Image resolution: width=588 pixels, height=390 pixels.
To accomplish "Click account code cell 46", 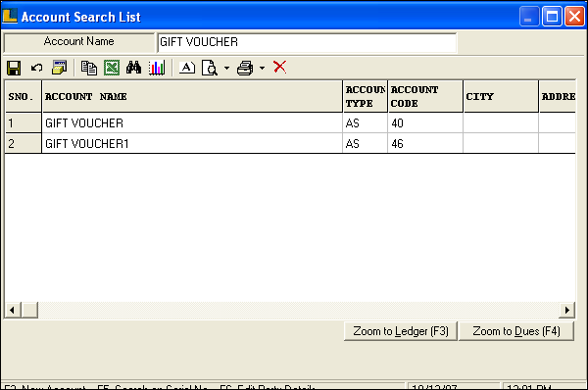I will coord(425,144).
